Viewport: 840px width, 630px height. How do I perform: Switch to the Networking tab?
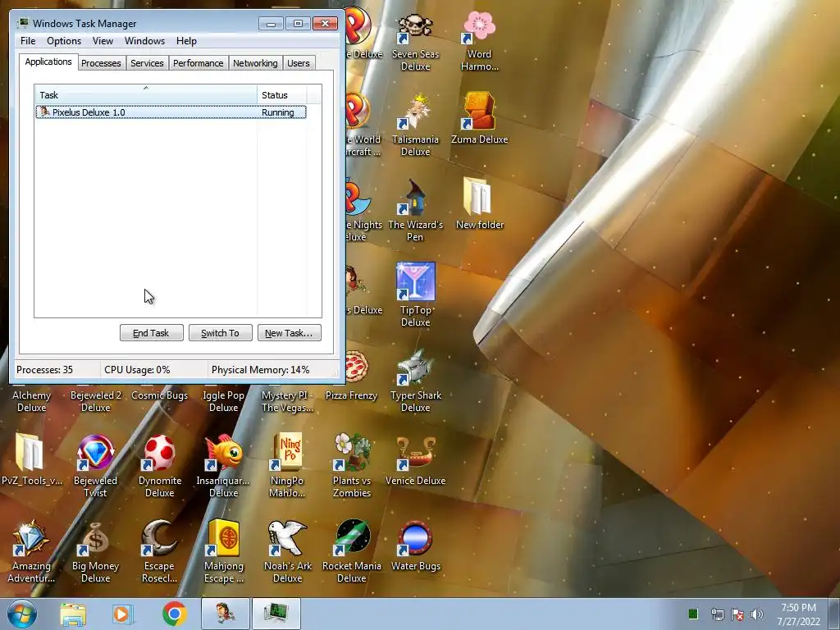[255, 63]
